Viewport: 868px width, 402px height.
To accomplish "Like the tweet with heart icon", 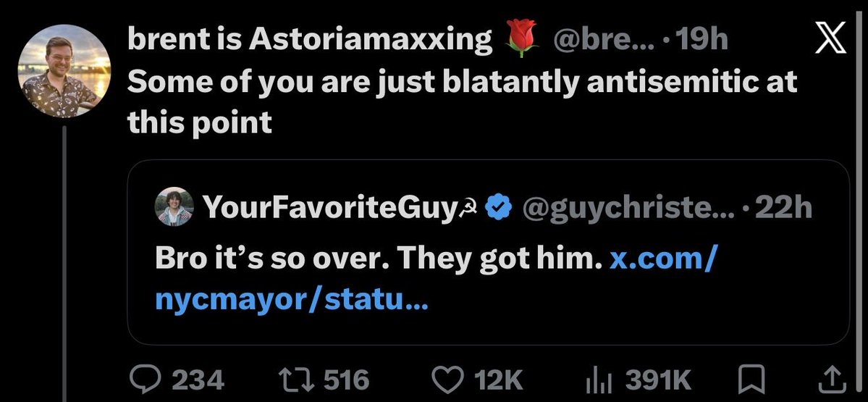I will point(447,380).
